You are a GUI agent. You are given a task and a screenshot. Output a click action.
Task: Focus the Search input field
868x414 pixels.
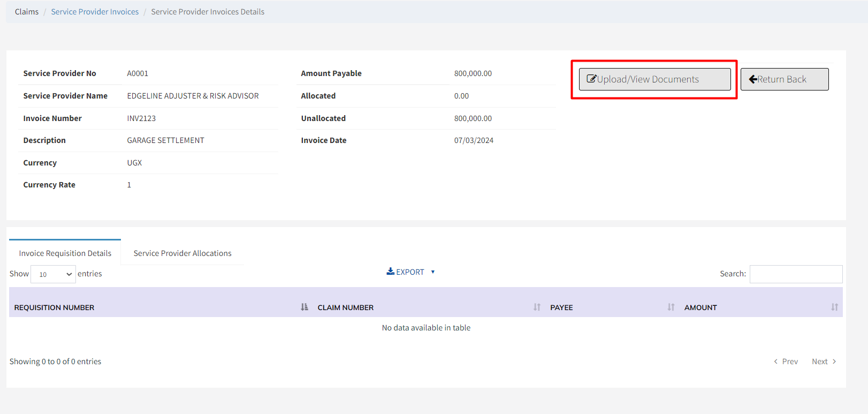796,274
